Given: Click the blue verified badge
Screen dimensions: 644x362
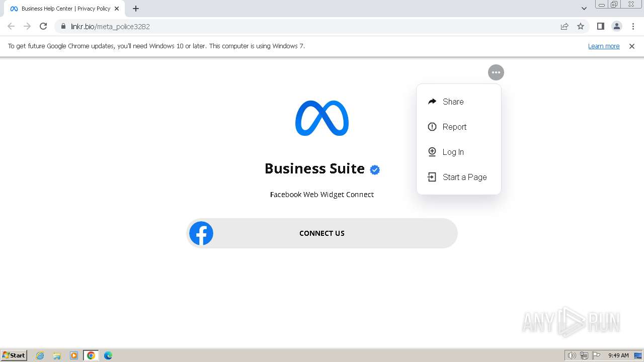Looking at the screenshot, I should [x=375, y=170].
